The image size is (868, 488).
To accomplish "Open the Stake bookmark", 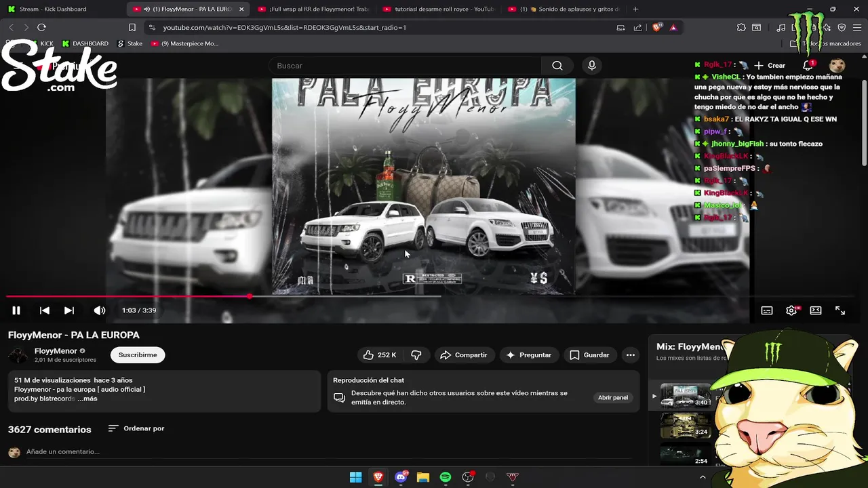I will pyautogui.click(x=130, y=43).
